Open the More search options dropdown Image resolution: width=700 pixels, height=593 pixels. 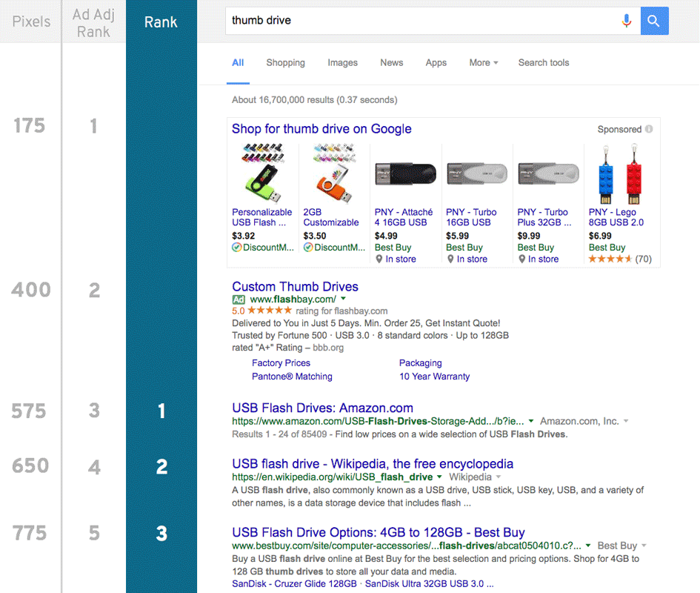[484, 62]
